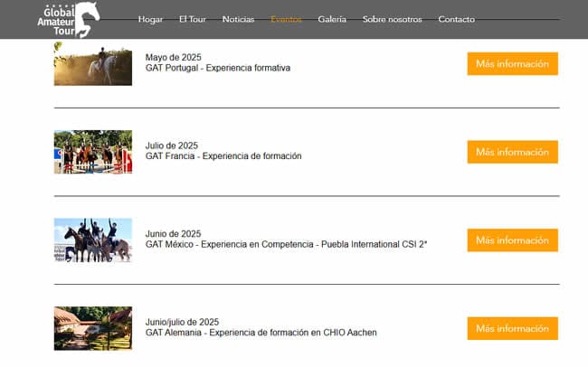Go to the Noticias page
Viewport: 588px width, 367px height.
(x=238, y=19)
